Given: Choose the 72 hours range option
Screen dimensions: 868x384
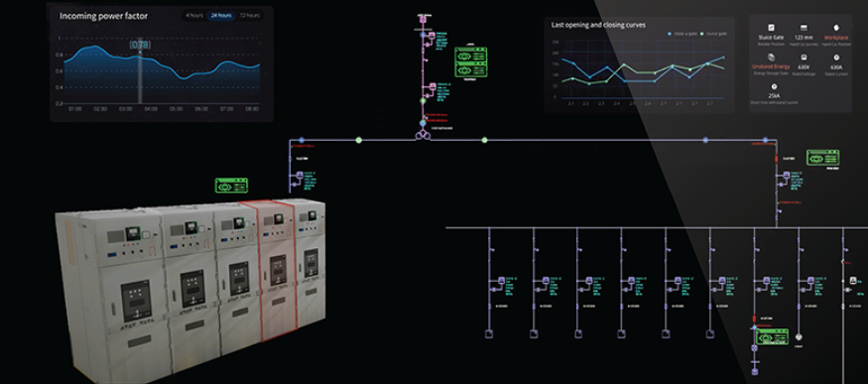Looking at the screenshot, I should click(249, 16).
